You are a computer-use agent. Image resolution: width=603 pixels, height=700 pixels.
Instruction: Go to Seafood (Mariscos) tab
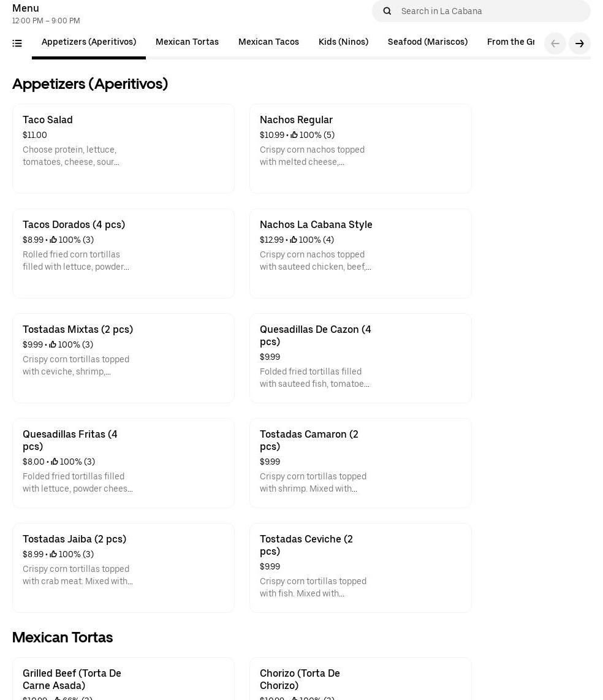427,42
